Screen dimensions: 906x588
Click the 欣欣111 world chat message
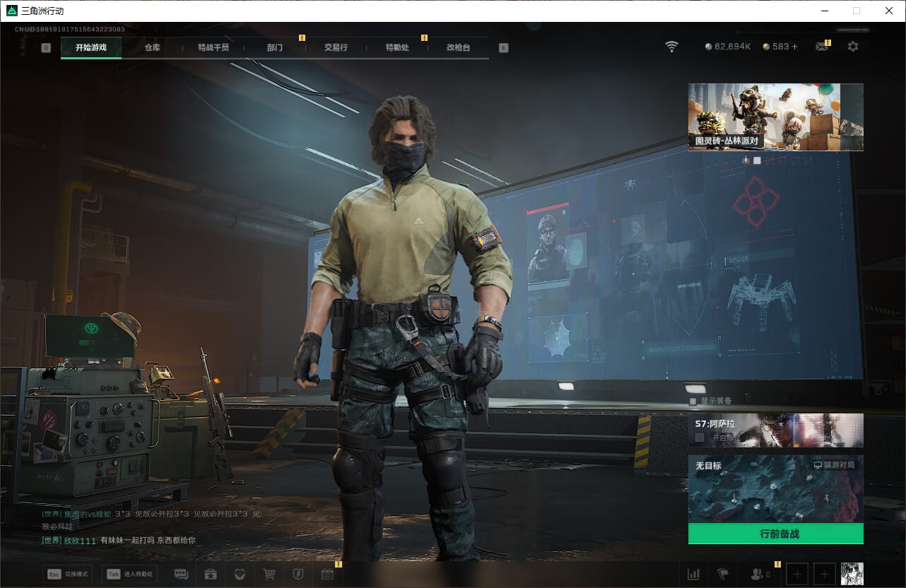[119, 540]
